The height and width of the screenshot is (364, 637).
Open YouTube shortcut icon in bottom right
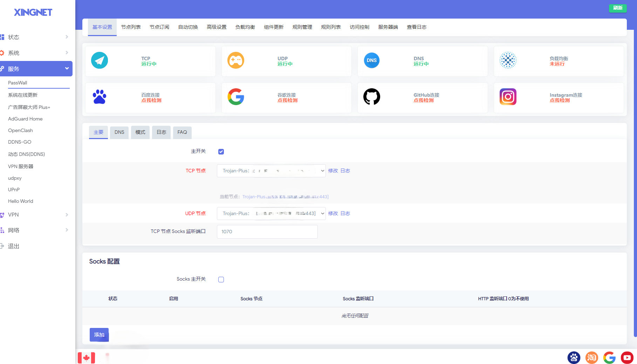click(627, 358)
